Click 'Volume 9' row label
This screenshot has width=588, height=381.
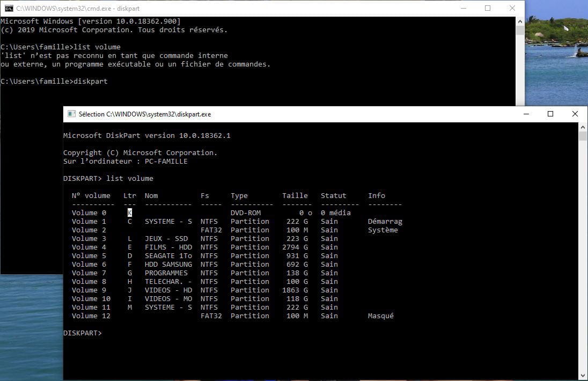[x=89, y=290]
